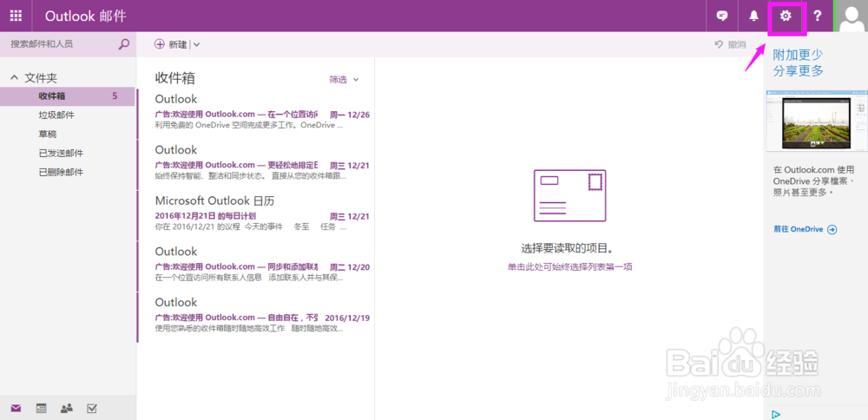This screenshot has width=868, height=420.
Task: Collapse the 文件夹 folder tree
Action: click(15, 79)
